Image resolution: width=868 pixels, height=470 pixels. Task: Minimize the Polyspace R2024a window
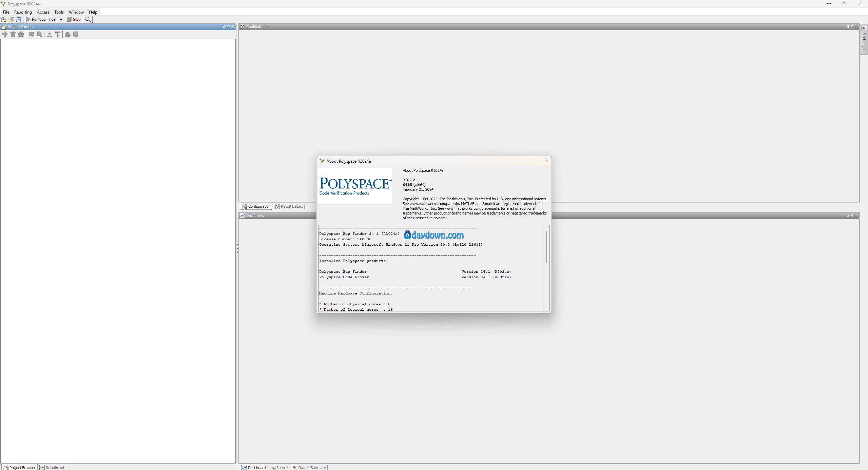[829, 4]
